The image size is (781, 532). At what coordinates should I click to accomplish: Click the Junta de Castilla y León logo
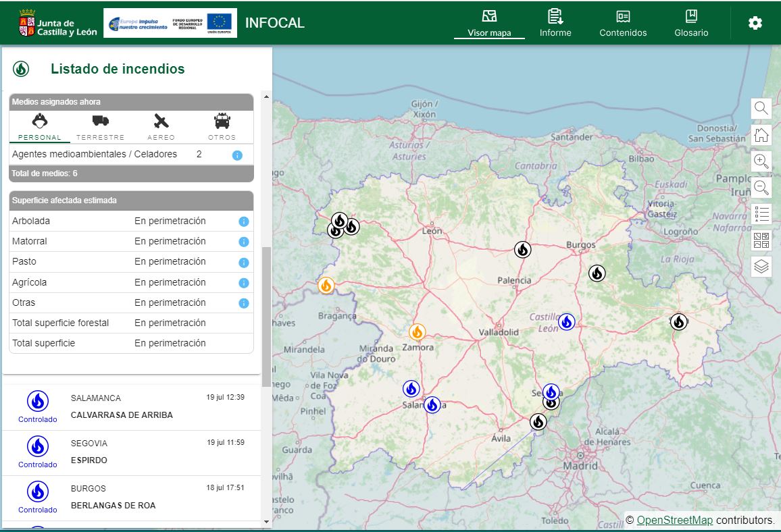point(58,23)
